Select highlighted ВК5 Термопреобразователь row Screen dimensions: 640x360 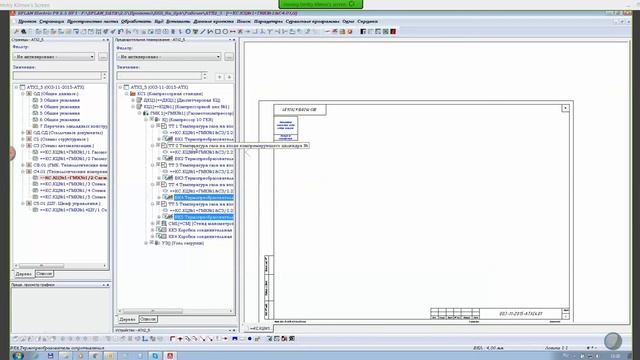204,217
